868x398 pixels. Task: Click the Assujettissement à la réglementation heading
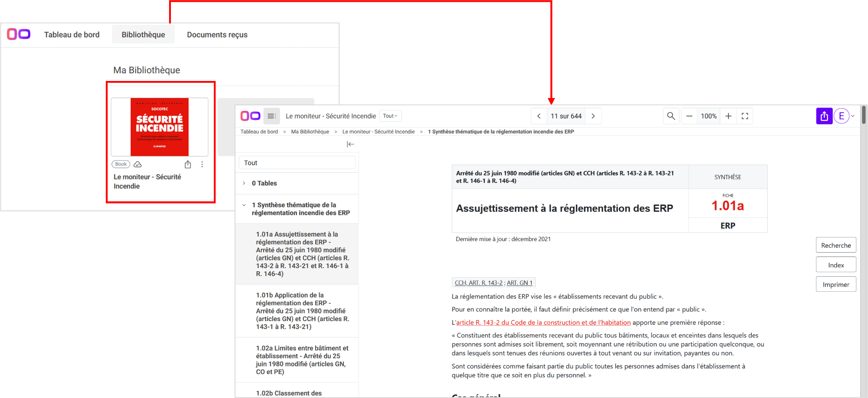pyautogui.click(x=565, y=208)
